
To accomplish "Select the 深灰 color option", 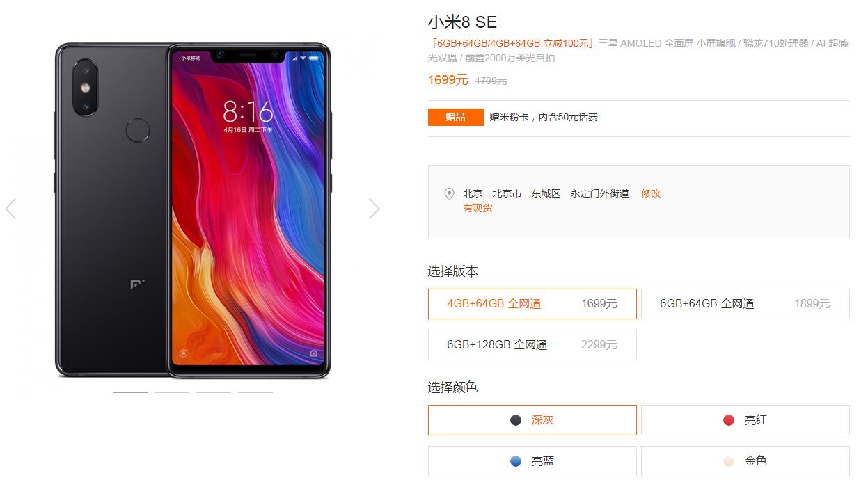I will pyautogui.click(x=532, y=420).
